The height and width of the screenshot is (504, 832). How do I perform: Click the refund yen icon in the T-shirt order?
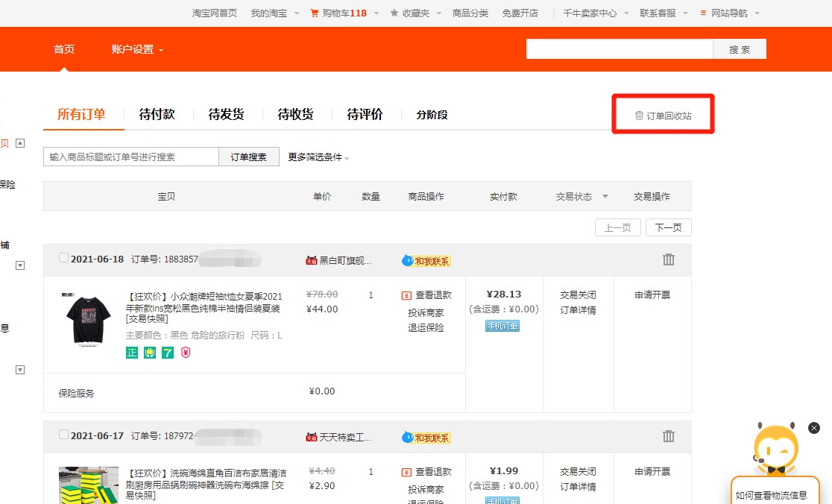[406, 295]
